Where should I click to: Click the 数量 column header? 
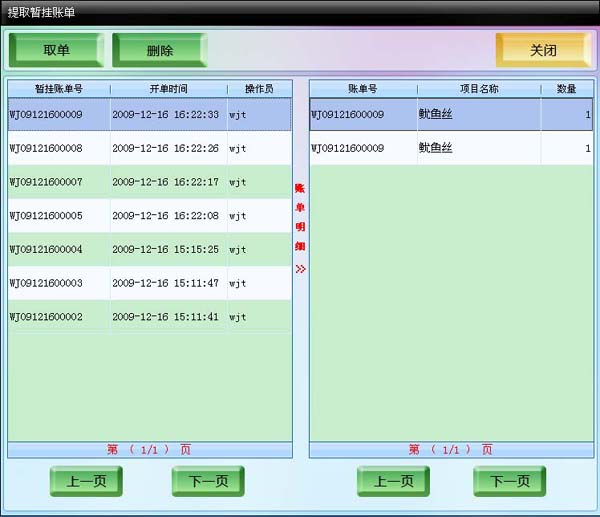pyautogui.click(x=566, y=89)
